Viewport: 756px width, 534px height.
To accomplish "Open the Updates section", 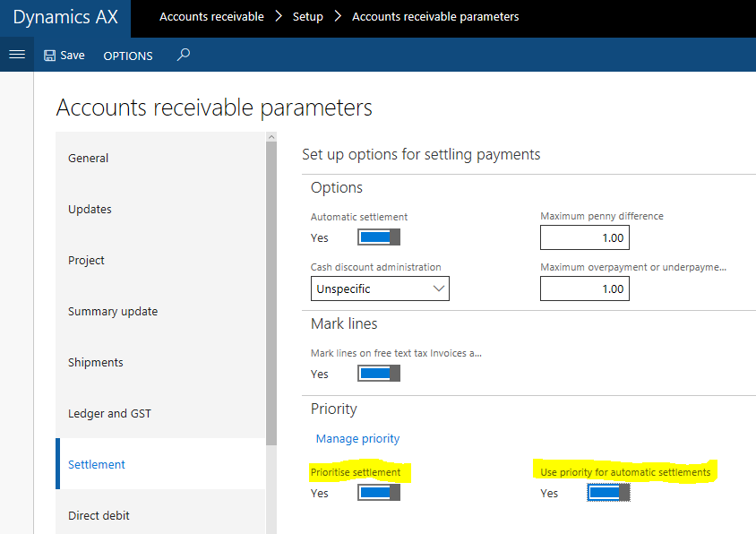I will click(x=90, y=209).
